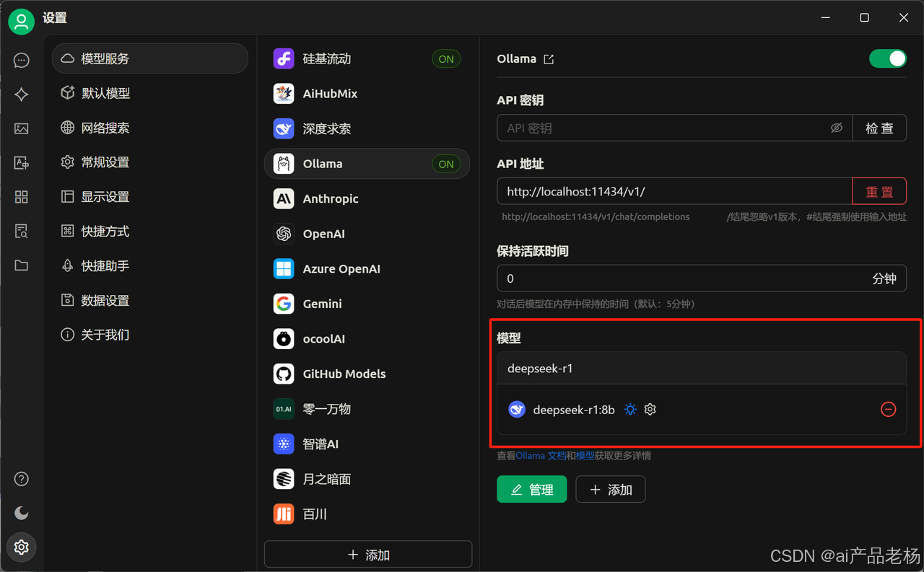Focus the API 地址 input field
This screenshot has width=924, height=572.
(675, 191)
